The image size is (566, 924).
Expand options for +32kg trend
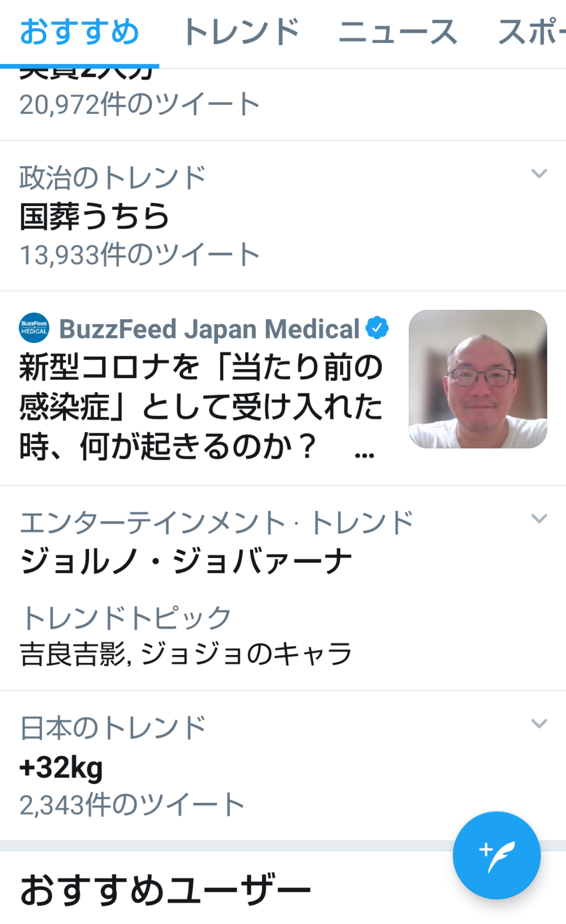click(539, 723)
